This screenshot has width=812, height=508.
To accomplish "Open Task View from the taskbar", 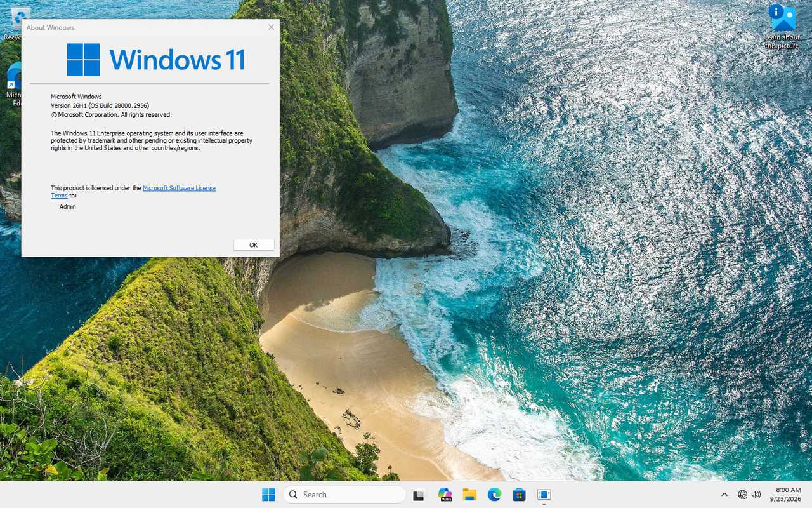I will 419,495.
